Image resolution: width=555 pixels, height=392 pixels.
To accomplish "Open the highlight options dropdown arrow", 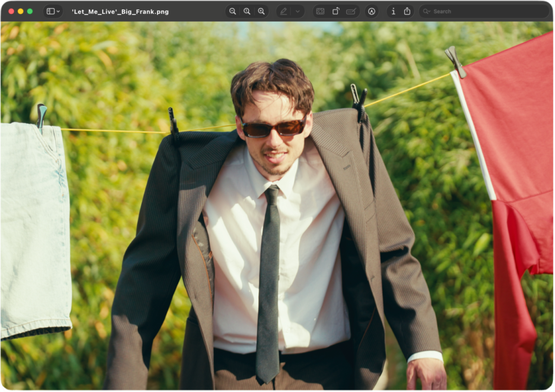I will point(297,11).
